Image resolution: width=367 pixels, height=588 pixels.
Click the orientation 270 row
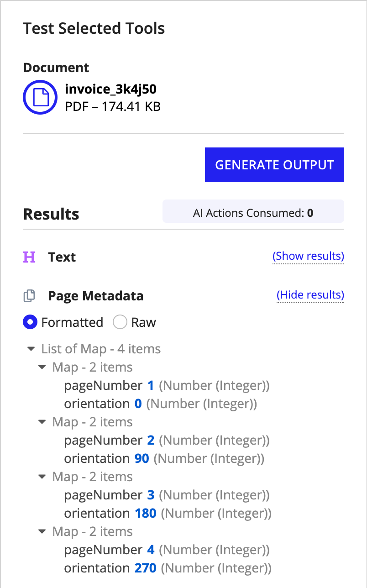[168, 568]
